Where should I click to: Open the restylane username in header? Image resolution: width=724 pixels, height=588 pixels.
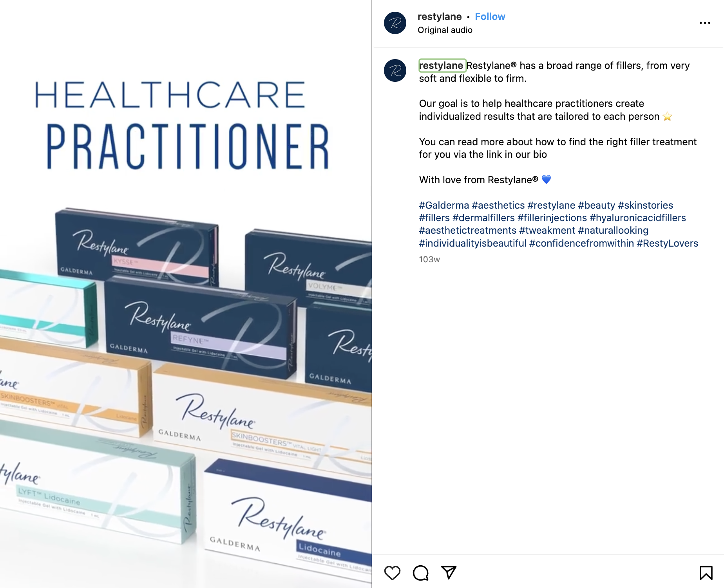click(440, 16)
